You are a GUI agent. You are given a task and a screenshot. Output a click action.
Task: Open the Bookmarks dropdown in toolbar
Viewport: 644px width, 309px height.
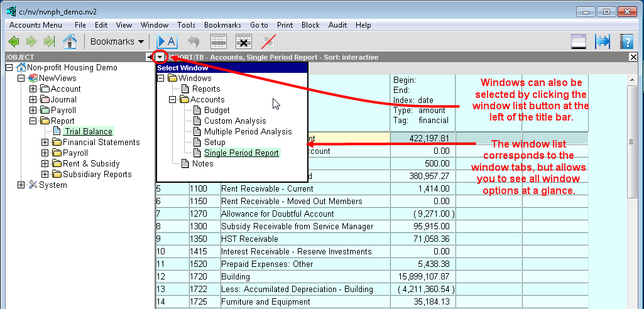[x=117, y=41]
